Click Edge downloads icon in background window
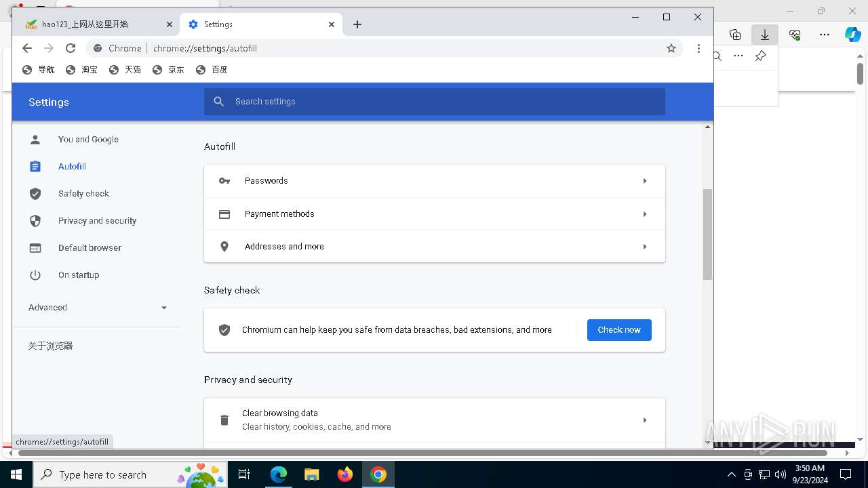This screenshot has height=488, width=868. pyautogui.click(x=765, y=35)
